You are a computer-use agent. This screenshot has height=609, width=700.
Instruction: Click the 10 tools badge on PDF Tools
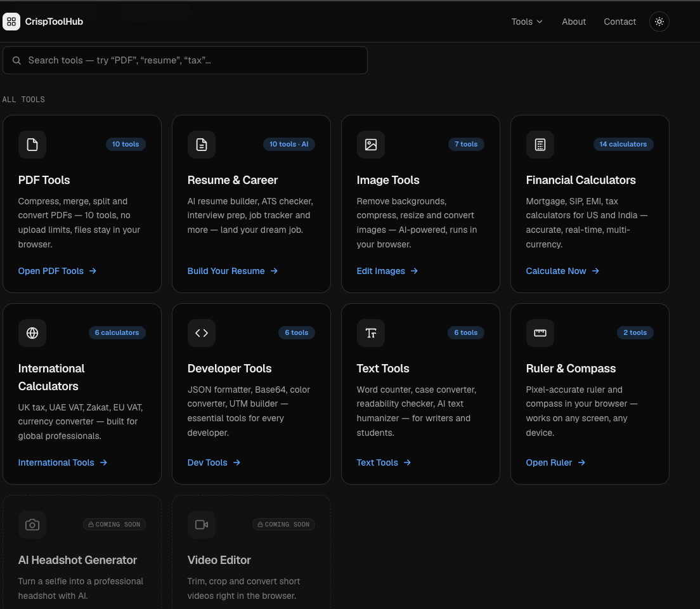(x=126, y=144)
